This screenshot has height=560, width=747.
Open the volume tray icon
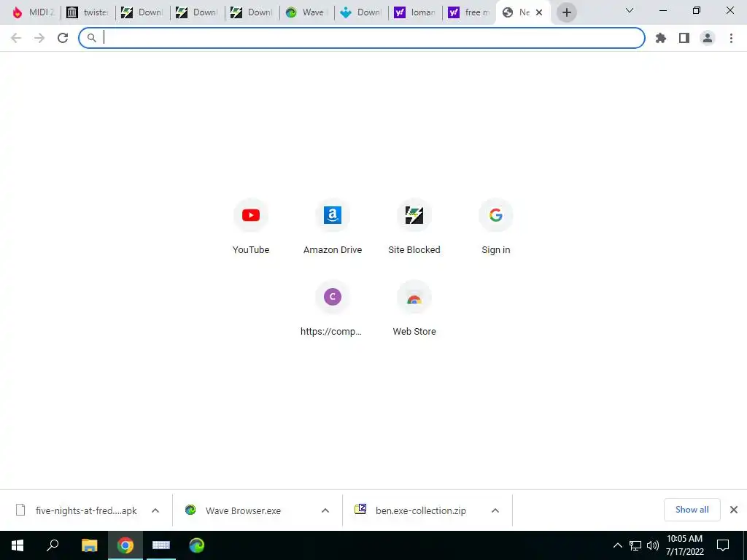653,545
